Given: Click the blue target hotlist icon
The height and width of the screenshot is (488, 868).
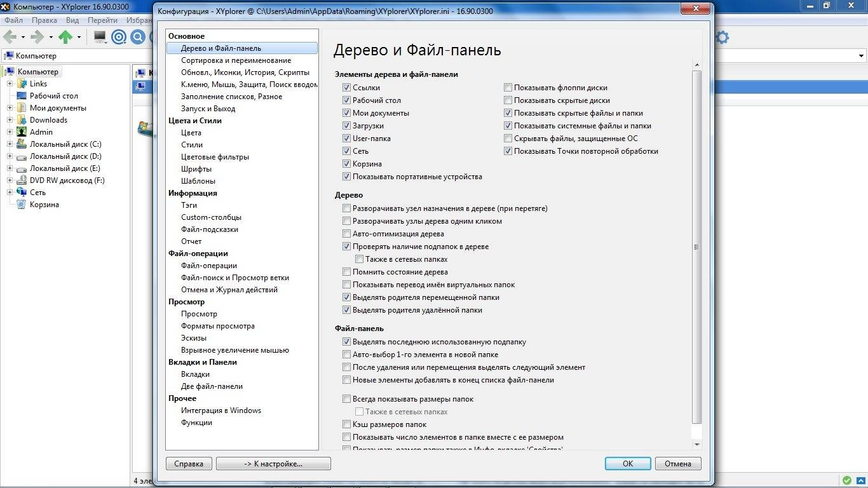Looking at the screenshot, I should pos(119,37).
